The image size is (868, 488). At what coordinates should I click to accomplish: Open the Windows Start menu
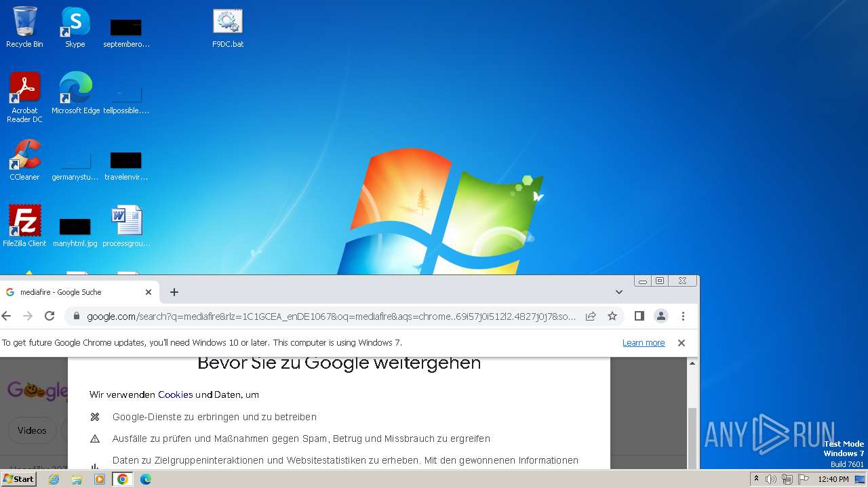[18, 479]
